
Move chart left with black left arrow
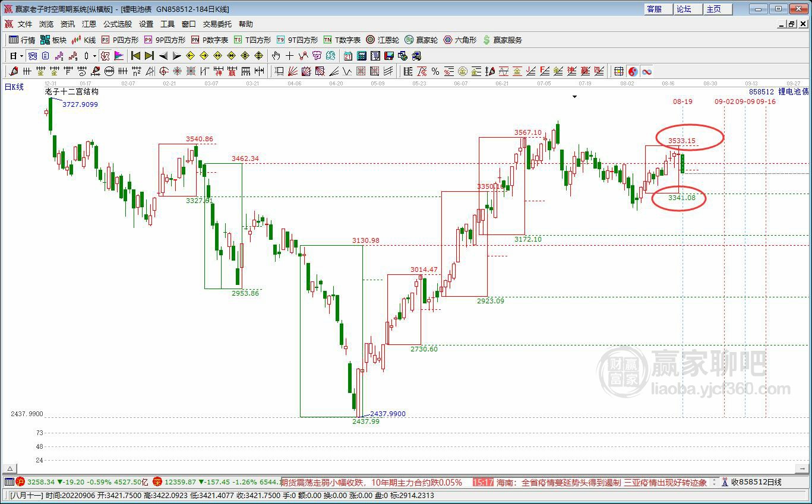[163, 56]
